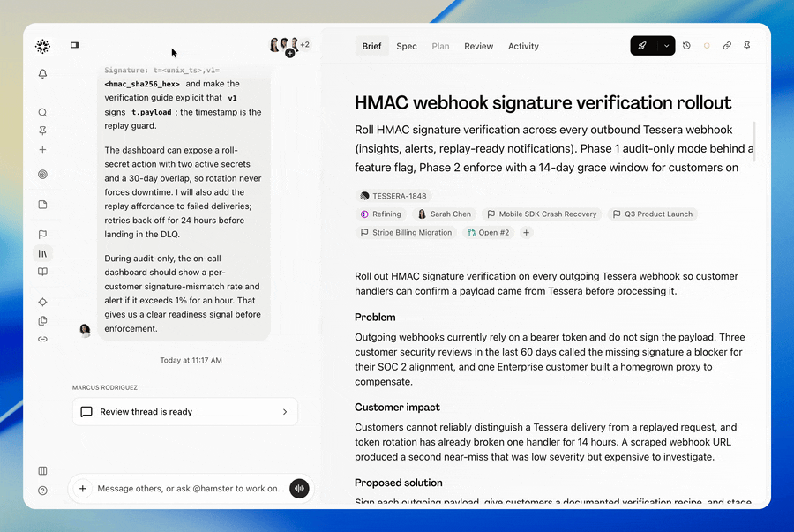Click the attachment plus in message box
The height and width of the screenshot is (532, 794).
(x=83, y=489)
